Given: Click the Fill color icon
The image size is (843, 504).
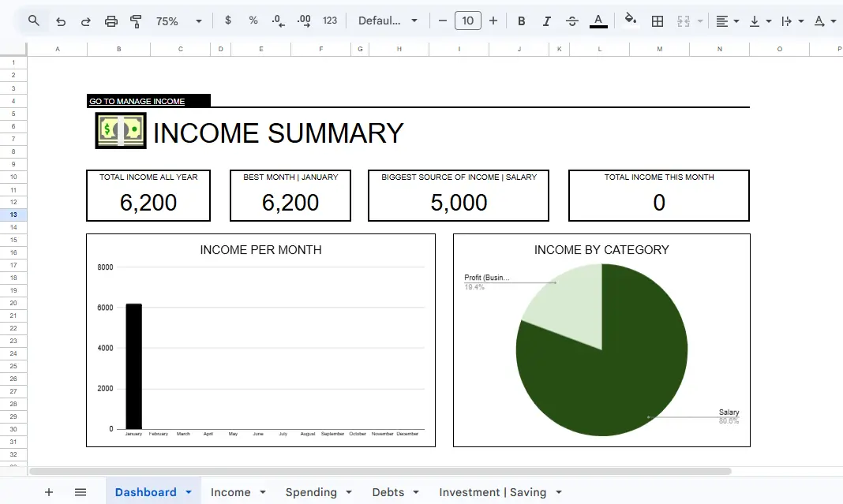Looking at the screenshot, I should [x=631, y=21].
